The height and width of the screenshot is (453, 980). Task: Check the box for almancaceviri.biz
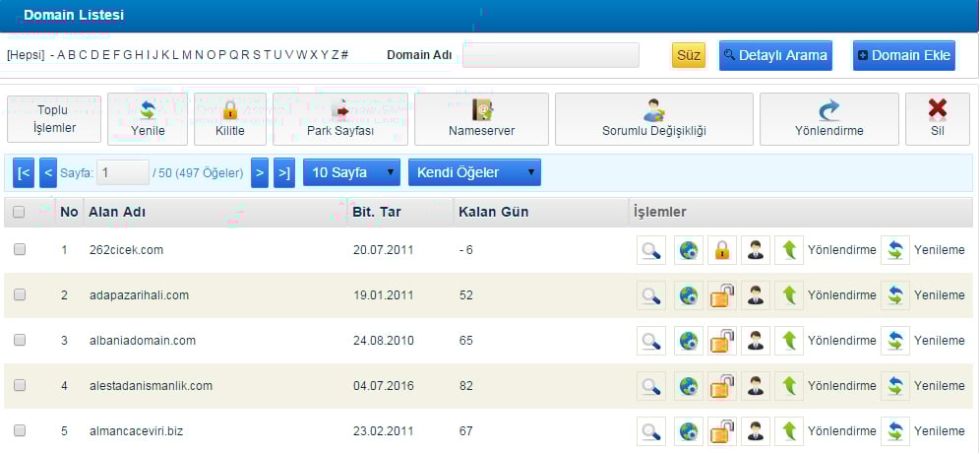tap(20, 430)
